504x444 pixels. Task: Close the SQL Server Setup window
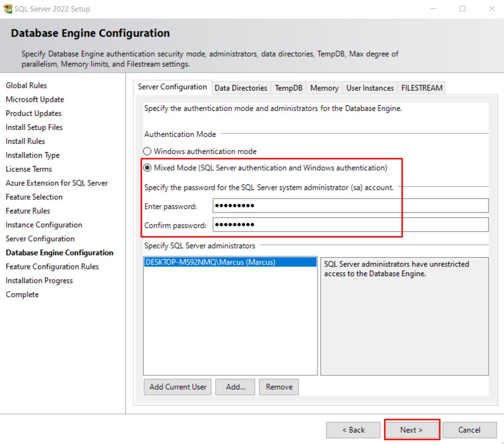click(x=492, y=9)
